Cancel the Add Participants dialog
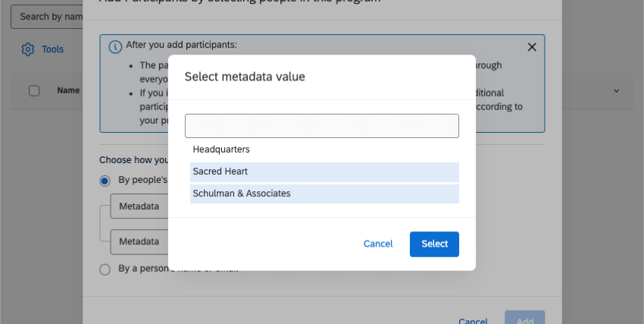644x324 pixels. tap(473, 320)
